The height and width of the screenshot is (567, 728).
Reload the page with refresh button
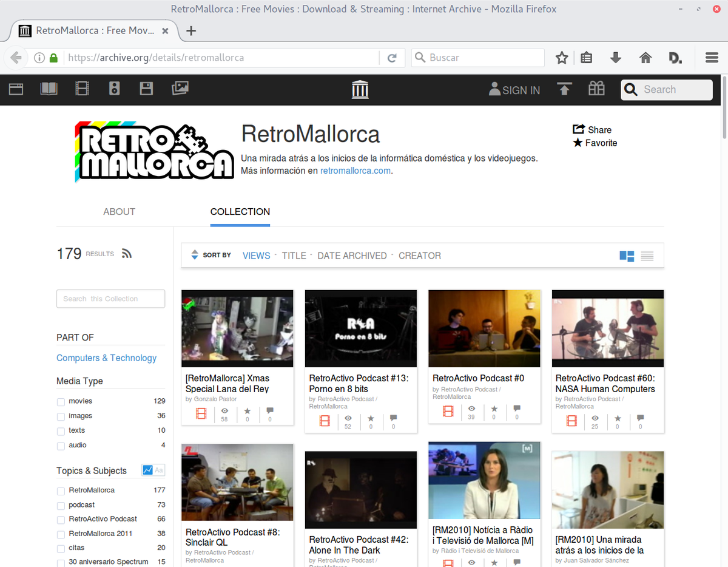pos(393,58)
